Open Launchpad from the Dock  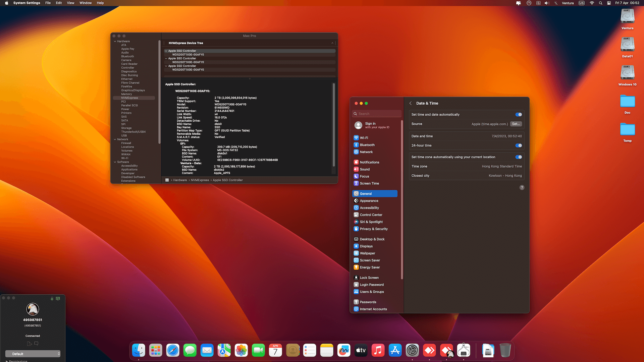pos(155,350)
